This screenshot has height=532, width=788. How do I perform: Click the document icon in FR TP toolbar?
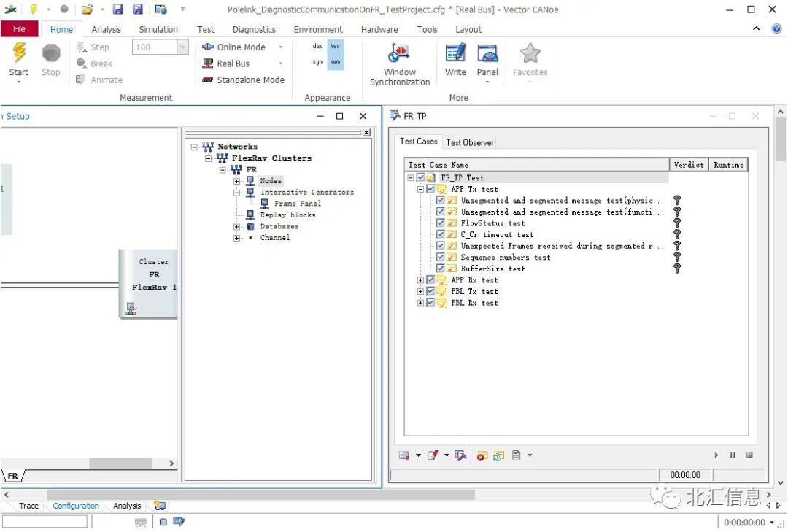[x=516, y=455]
